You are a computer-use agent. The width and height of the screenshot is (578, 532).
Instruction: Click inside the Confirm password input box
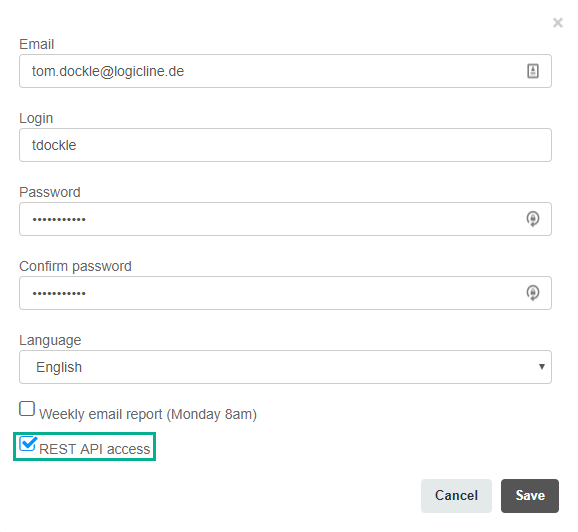pos(285,293)
